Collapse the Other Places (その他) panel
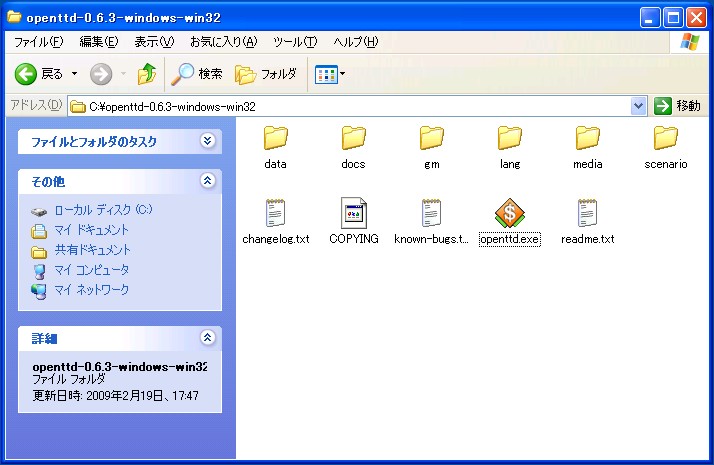This screenshot has height=465, width=714. pos(208,181)
